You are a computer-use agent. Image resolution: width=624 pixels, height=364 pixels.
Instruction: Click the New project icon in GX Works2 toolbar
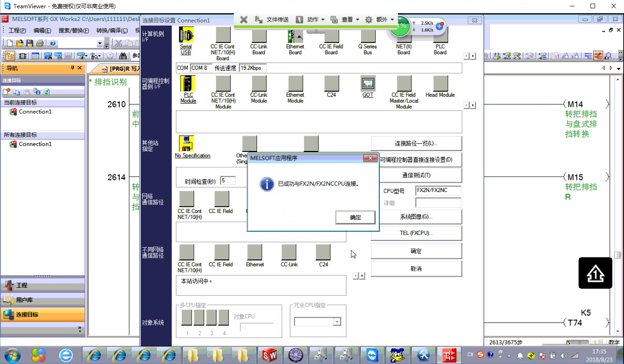9,43
